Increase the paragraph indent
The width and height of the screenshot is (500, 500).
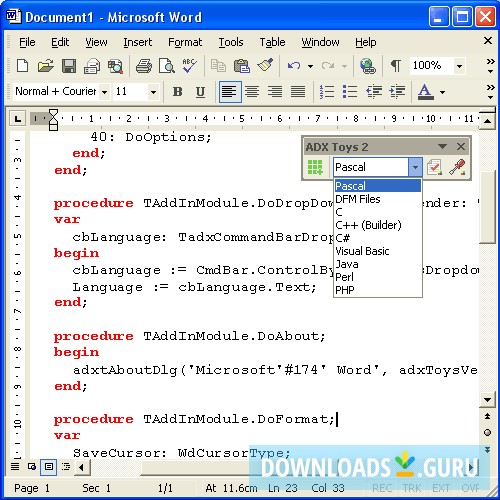click(397, 91)
